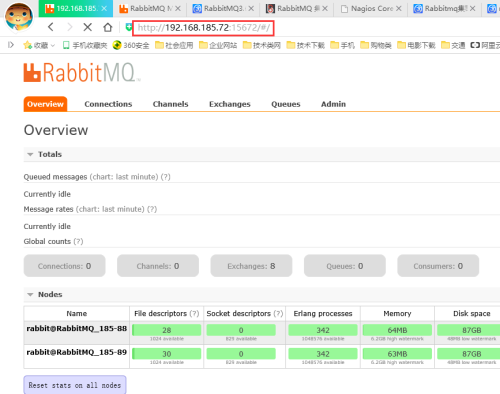Open the 交通 bookmark folder
The width and height of the screenshot is (500, 394).
click(453, 45)
